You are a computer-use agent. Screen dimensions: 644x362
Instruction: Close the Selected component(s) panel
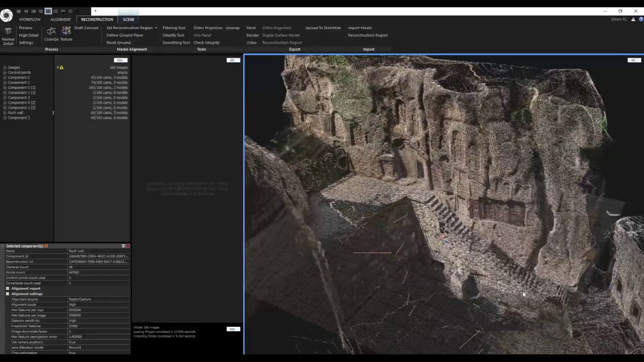tap(128, 246)
